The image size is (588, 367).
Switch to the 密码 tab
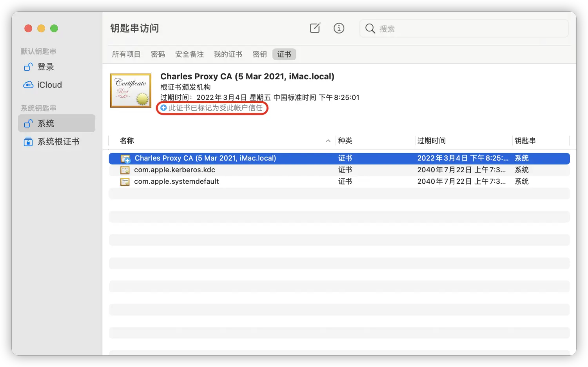pyautogui.click(x=158, y=54)
